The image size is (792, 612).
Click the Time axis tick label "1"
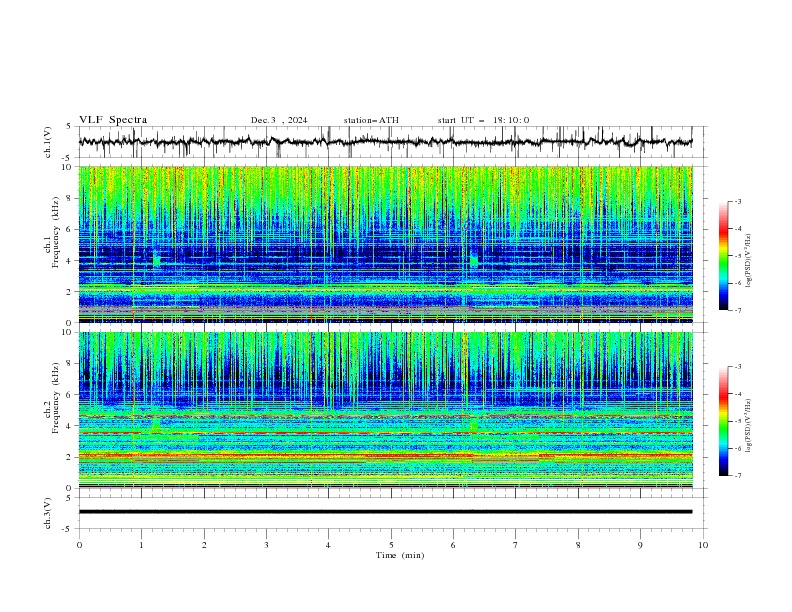tap(141, 545)
